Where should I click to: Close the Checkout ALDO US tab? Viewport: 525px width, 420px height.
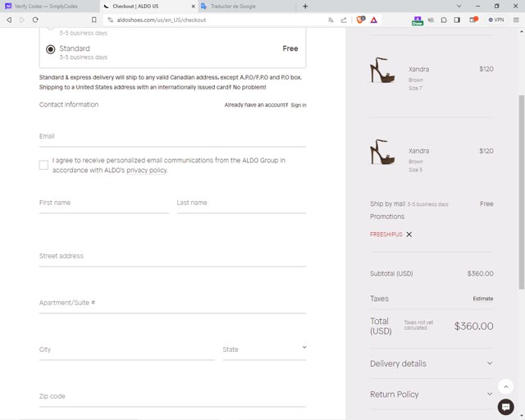pos(194,7)
